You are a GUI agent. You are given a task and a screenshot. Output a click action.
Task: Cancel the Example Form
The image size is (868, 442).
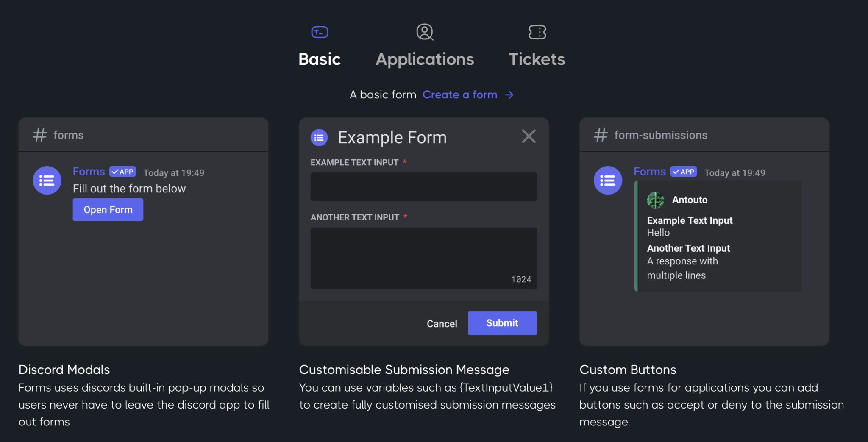pos(442,323)
